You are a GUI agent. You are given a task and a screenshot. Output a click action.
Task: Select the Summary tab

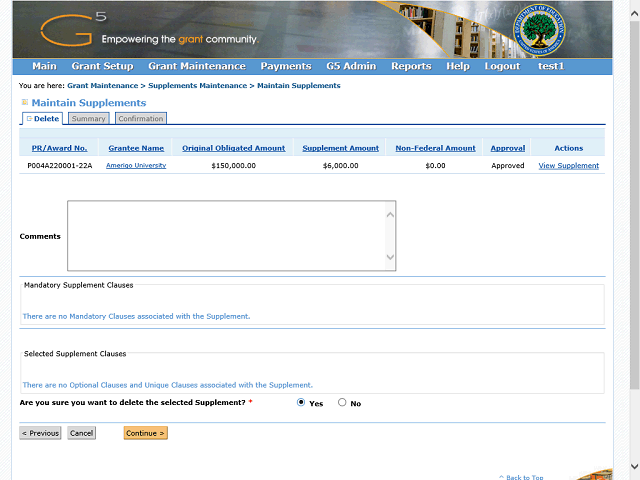pyautogui.click(x=89, y=118)
